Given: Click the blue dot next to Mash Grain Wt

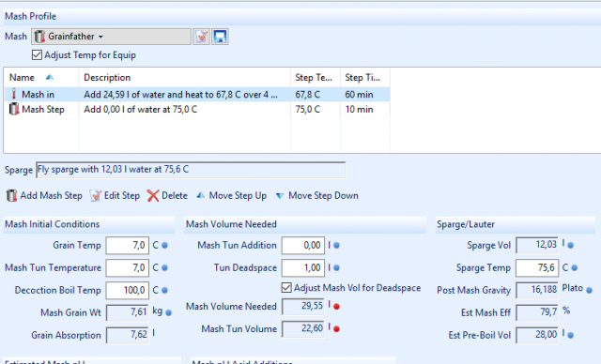Looking at the screenshot, I should tap(168, 312).
